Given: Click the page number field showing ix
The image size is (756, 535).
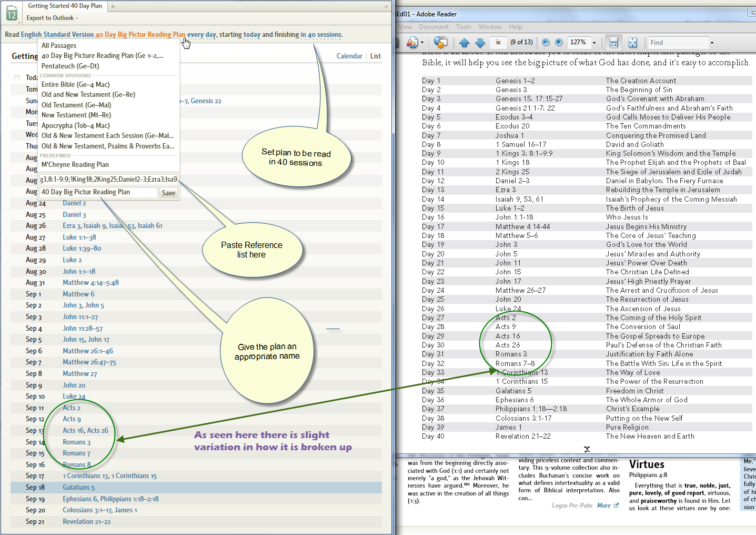Looking at the screenshot, I should 498,42.
